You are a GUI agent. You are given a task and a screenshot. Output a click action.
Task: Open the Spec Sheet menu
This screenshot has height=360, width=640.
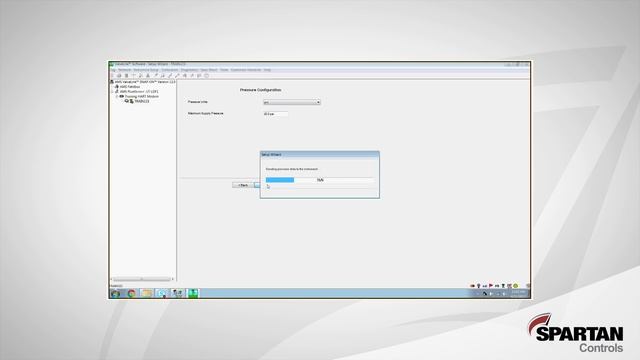point(209,70)
